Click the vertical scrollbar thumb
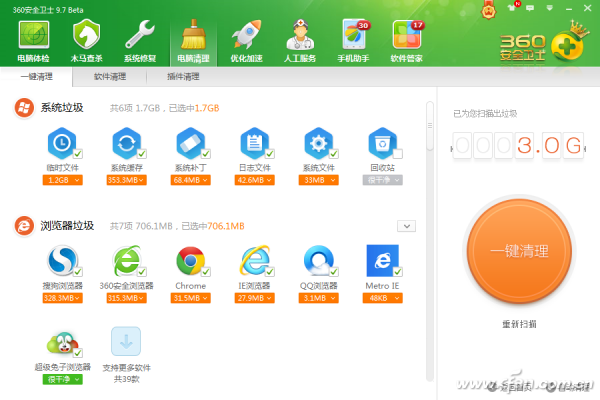 pos(430,126)
